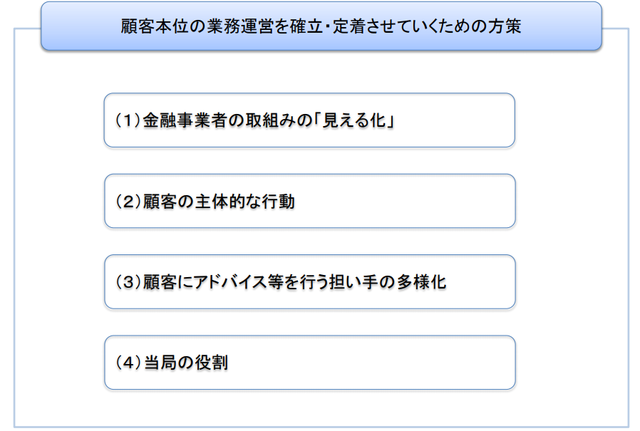Click the 金融事業者 text in box one
This screenshot has width=640, height=431.
(x=185, y=122)
